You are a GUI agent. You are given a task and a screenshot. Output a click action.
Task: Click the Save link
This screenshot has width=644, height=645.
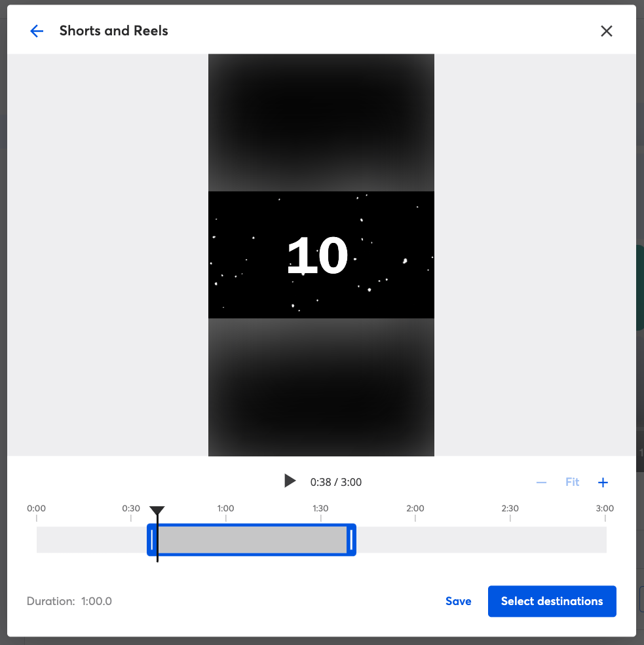pos(458,601)
